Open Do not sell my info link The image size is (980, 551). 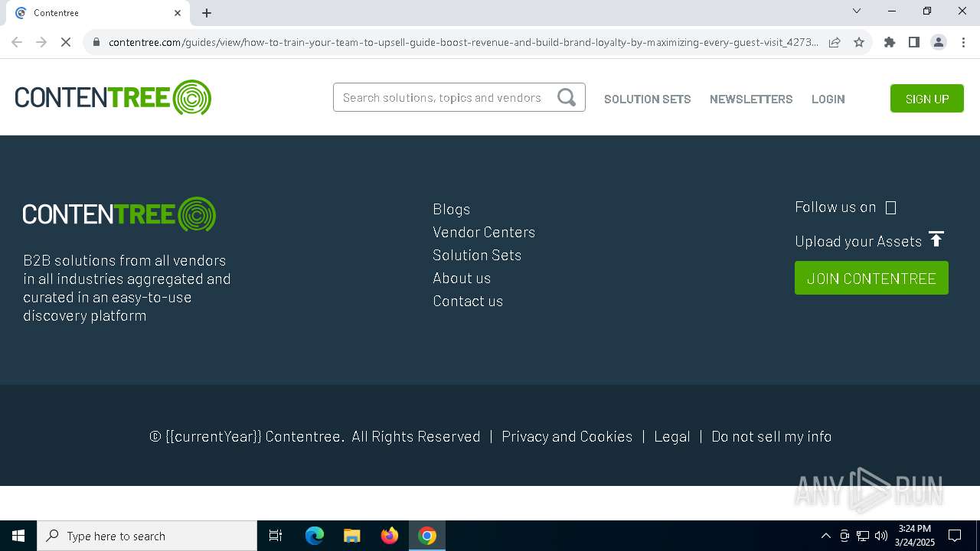coord(771,436)
